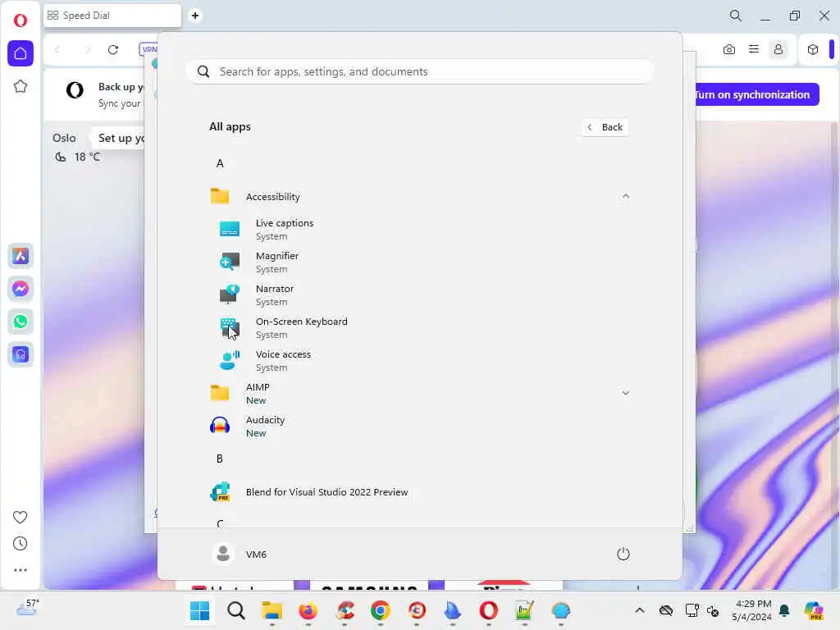Open Opera sidebar three-dot setup
Screen dimensions: 840x630
pos(21,570)
